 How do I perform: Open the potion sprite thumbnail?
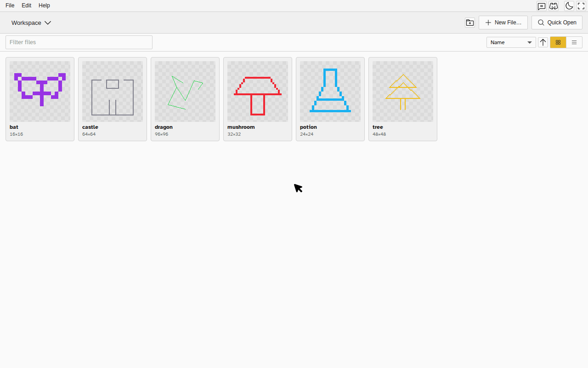click(x=330, y=92)
